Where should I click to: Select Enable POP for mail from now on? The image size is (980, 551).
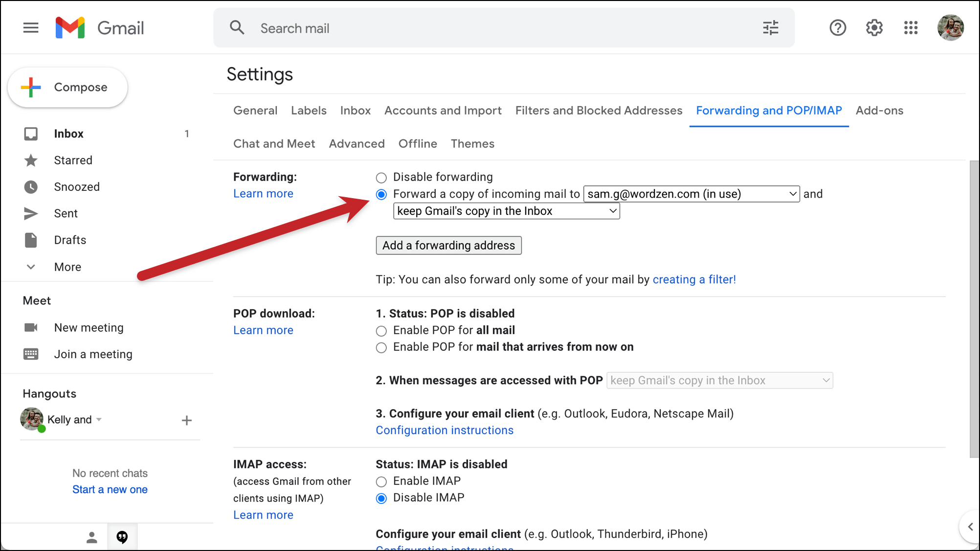coord(381,348)
